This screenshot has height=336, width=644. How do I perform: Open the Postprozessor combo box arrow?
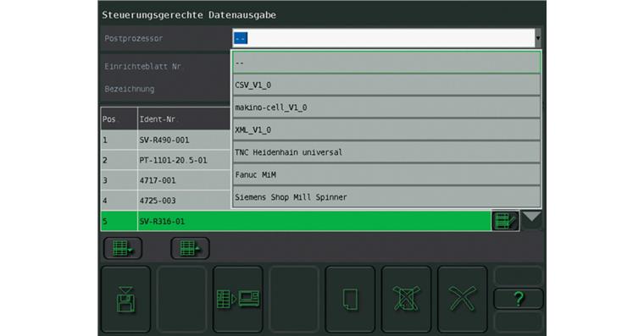[x=538, y=39]
